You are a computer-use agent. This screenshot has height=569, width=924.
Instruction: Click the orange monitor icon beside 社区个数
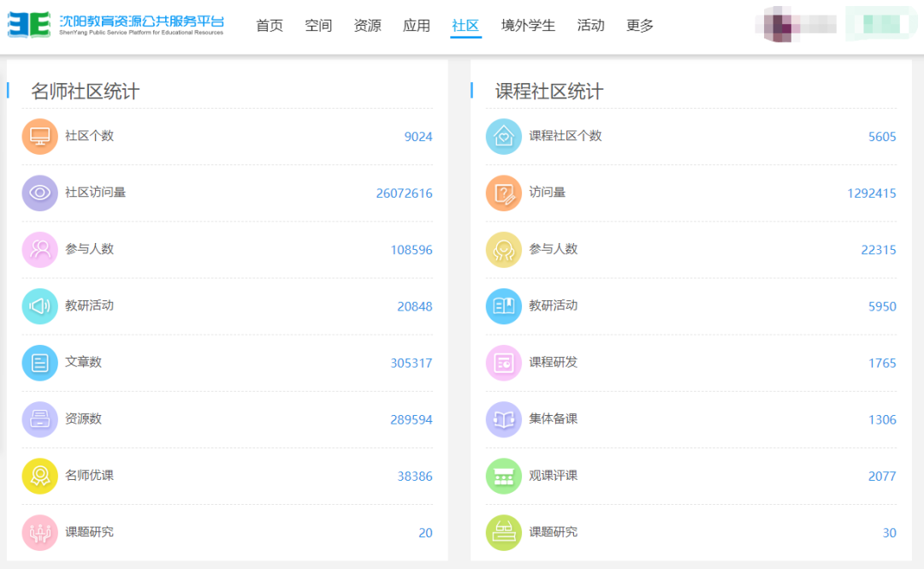(39, 136)
